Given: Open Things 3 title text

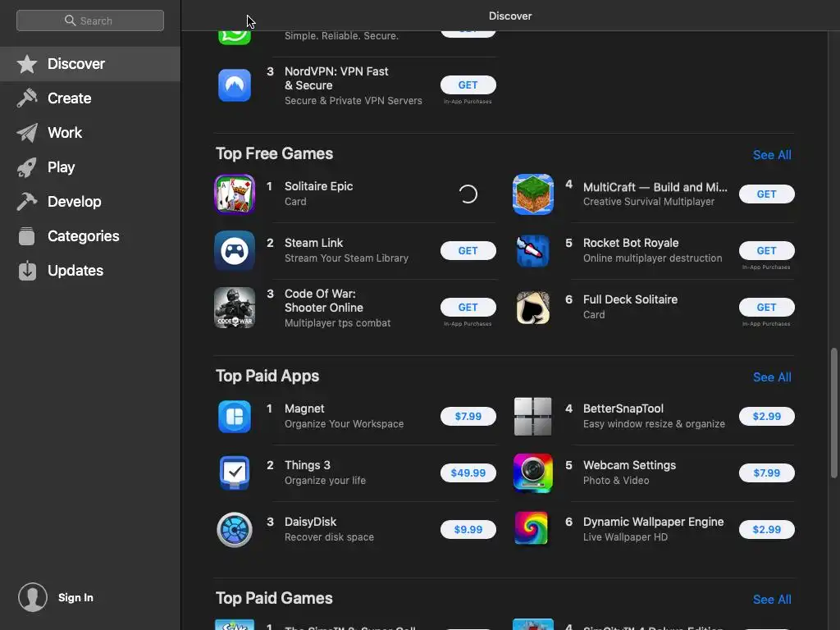Looking at the screenshot, I should click(308, 465).
